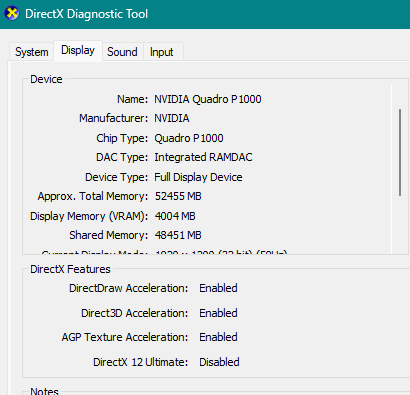
Task: Click the Name: label
Action: point(132,99)
